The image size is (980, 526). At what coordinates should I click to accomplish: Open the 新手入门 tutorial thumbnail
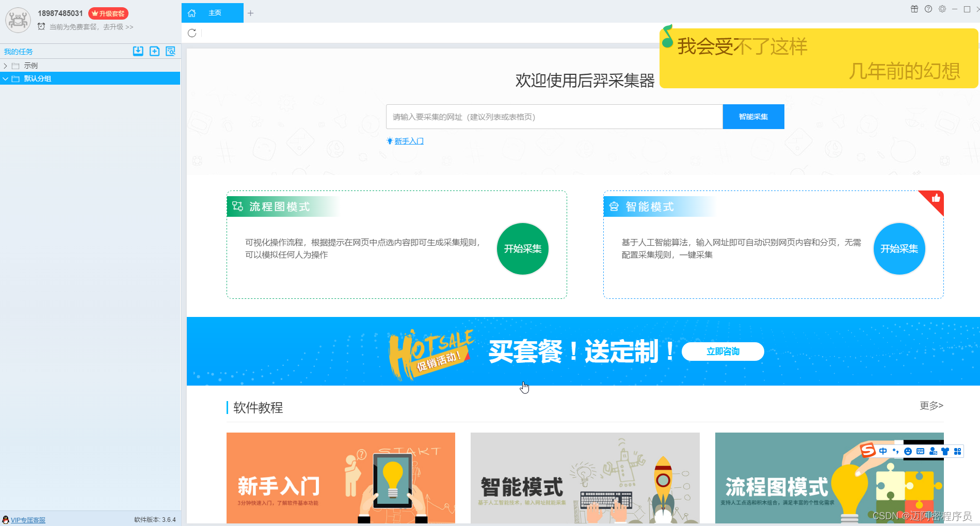341,478
